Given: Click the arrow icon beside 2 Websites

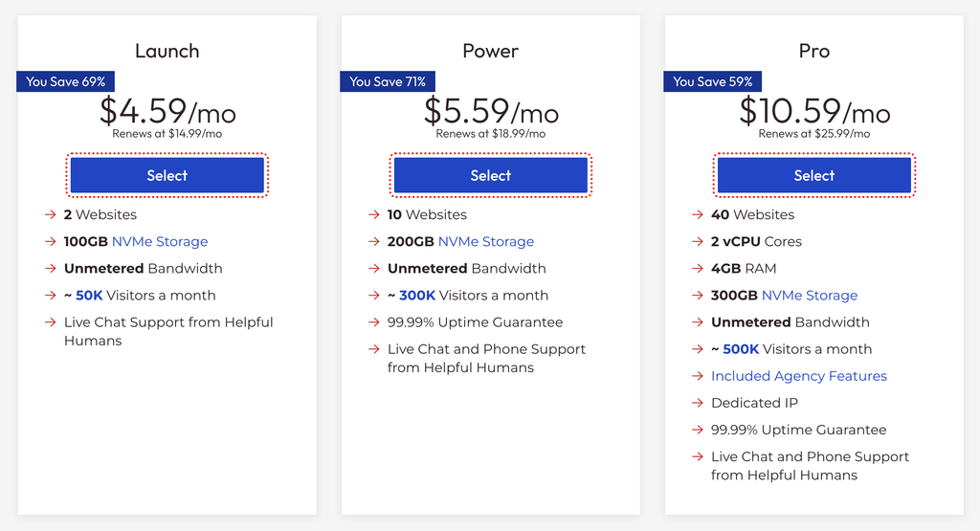Looking at the screenshot, I should 51,215.
